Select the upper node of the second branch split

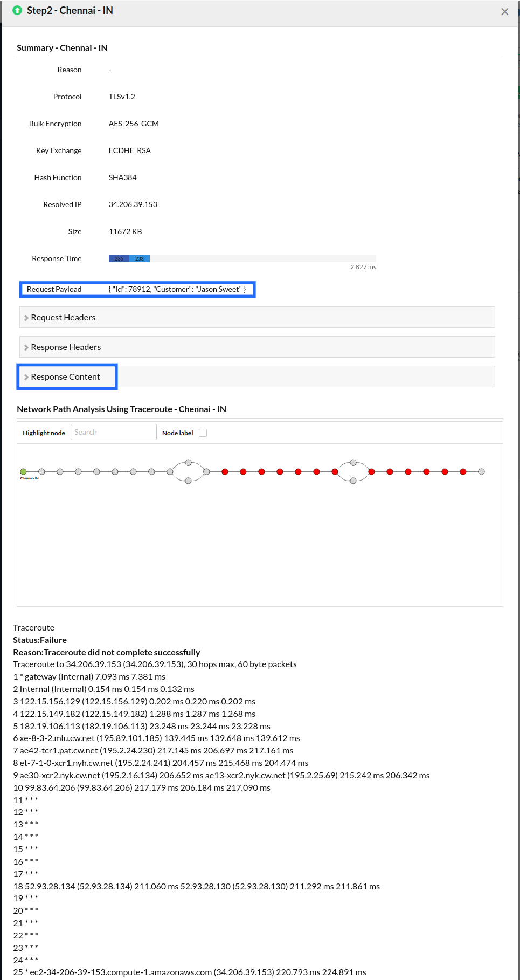tap(353, 463)
